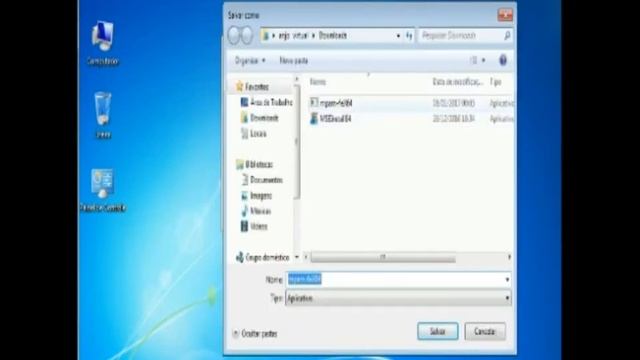Select Músicas under Bibliotecas
This screenshot has width=640, height=360.
point(260,211)
